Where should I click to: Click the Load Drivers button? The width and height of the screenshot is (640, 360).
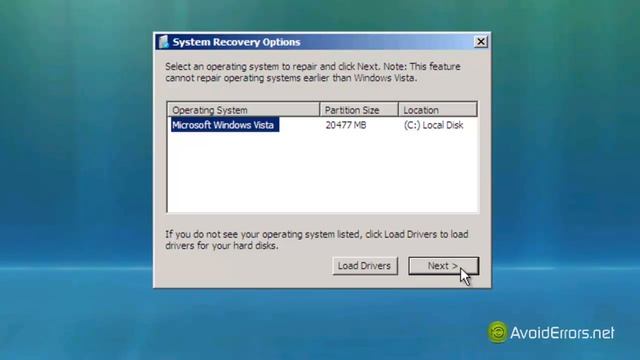click(365, 266)
